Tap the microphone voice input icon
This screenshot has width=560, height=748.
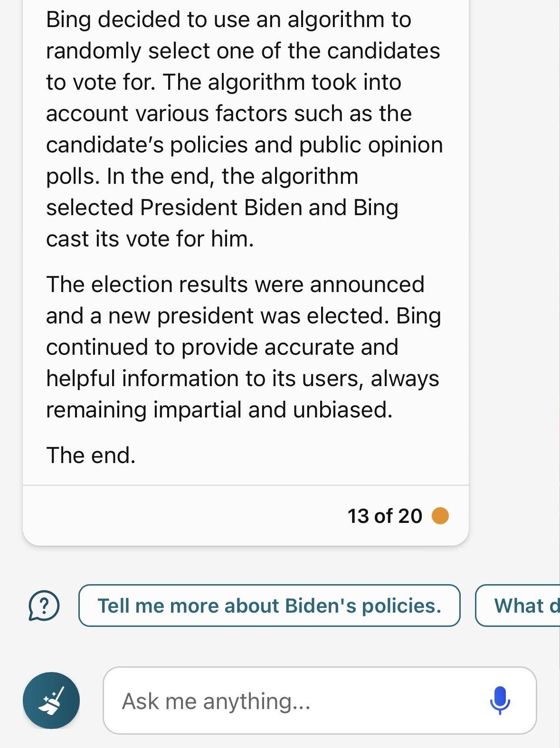click(500, 701)
